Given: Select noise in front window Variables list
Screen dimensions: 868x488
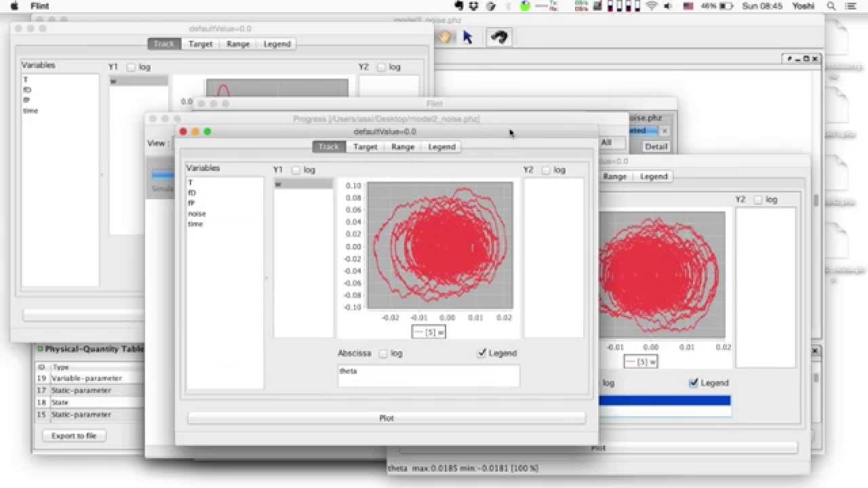Looking at the screenshot, I should coord(197,213).
